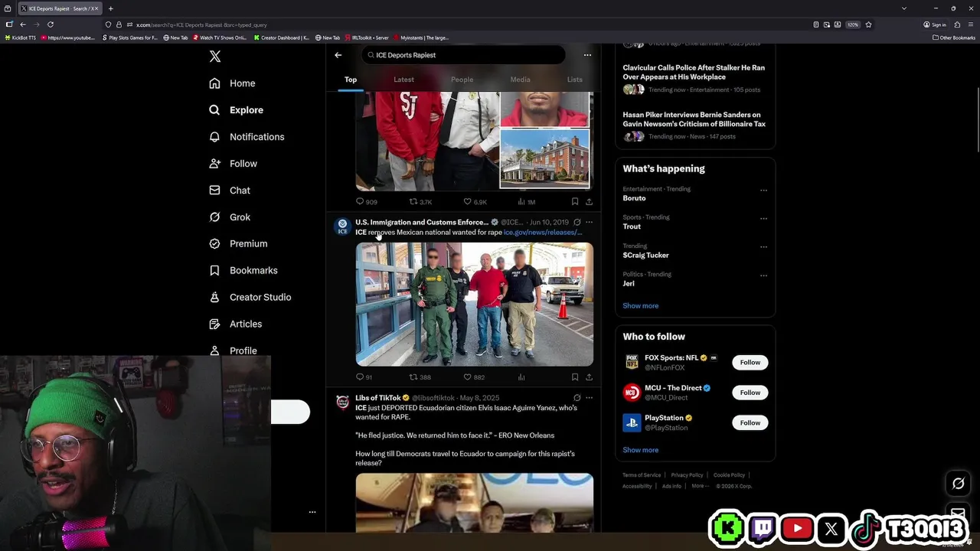Open the KickBot TTS bookmark
Image resolution: width=980 pixels, height=551 pixels.
pyautogui.click(x=21, y=37)
